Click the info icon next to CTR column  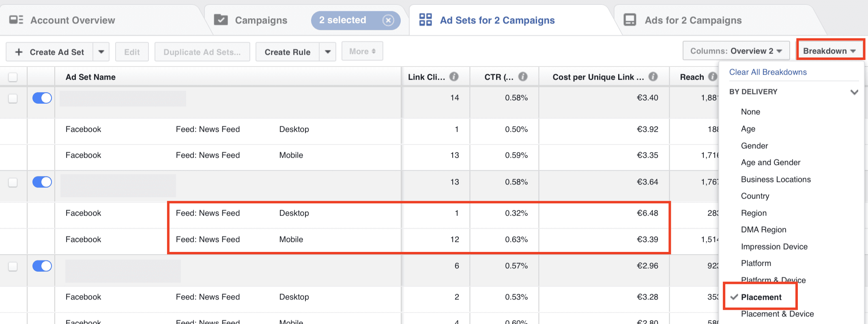point(523,77)
